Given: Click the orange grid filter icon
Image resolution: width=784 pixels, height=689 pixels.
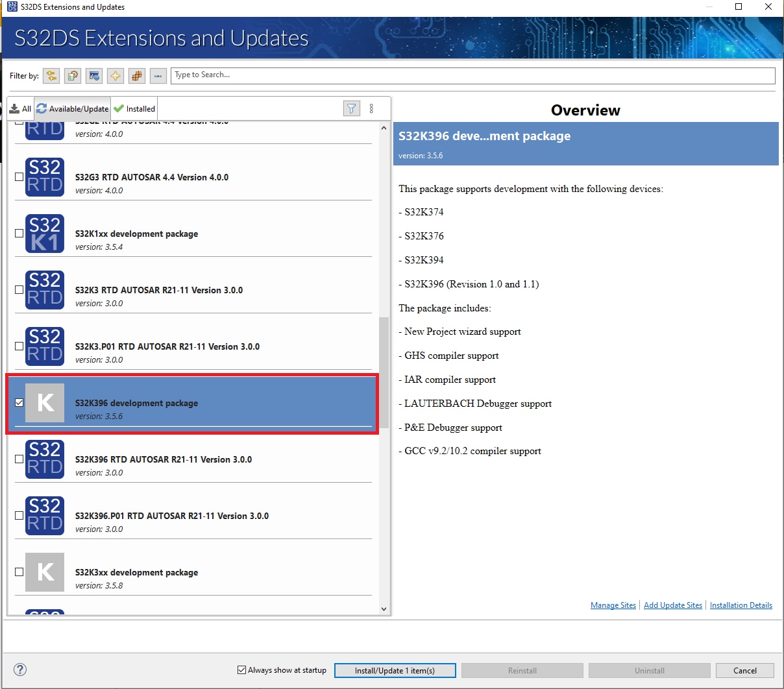Looking at the screenshot, I should tap(137, 76).
